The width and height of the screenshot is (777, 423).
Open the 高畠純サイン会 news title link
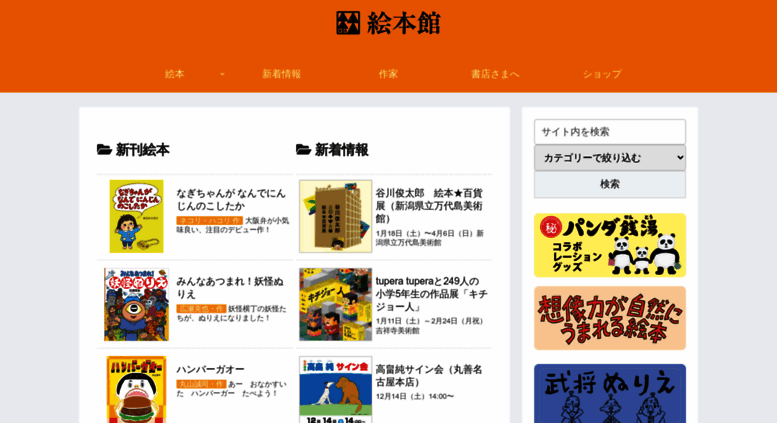[x=429, y=376]
